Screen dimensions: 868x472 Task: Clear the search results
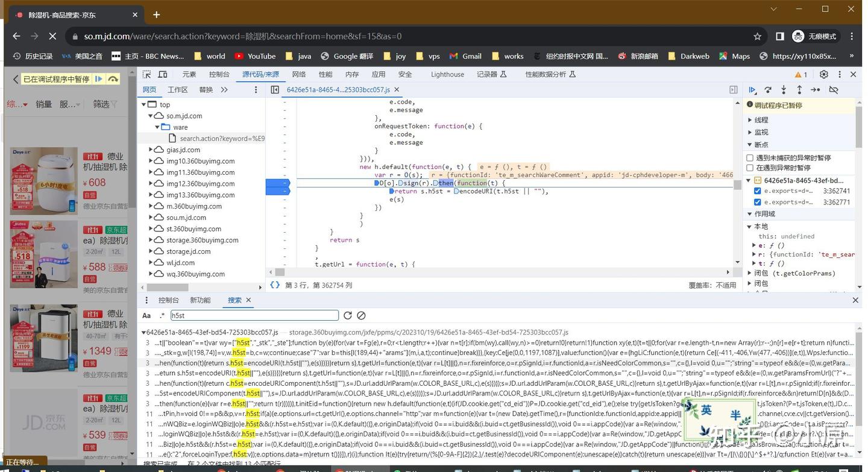[x=362, y=315]
